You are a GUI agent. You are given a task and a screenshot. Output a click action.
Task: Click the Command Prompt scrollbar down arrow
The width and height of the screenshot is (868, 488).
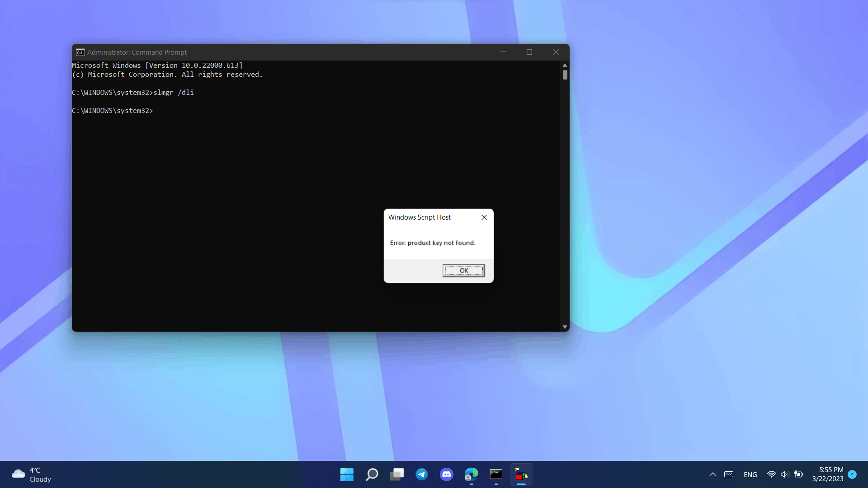(565, 327)
